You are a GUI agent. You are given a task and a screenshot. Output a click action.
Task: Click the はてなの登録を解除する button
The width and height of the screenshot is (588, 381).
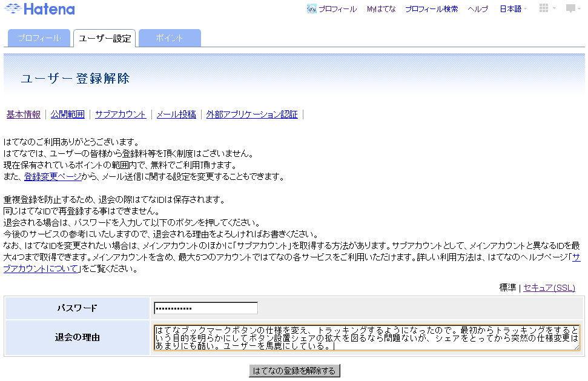[x=294, y=371]
